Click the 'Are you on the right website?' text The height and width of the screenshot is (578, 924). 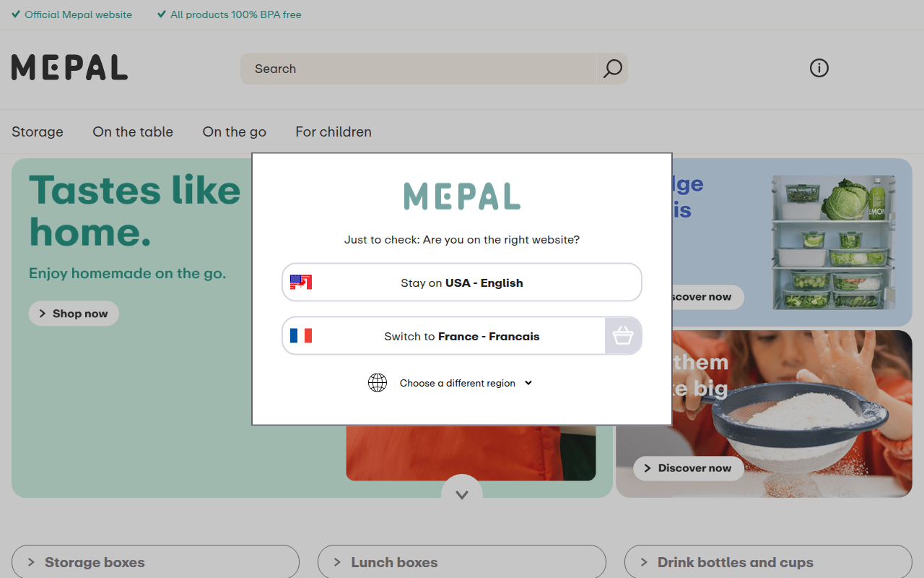click(x=501, y=239)
